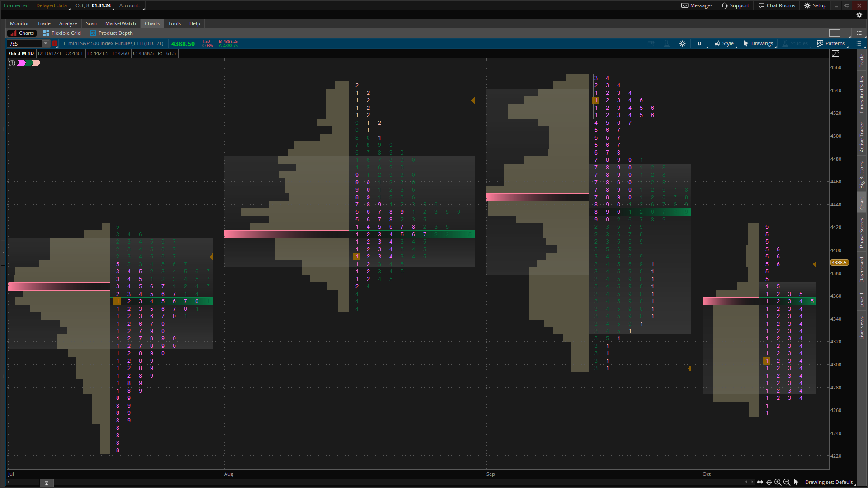
Task: Click the zoom out magnifier icon
Action: point(787,482)
